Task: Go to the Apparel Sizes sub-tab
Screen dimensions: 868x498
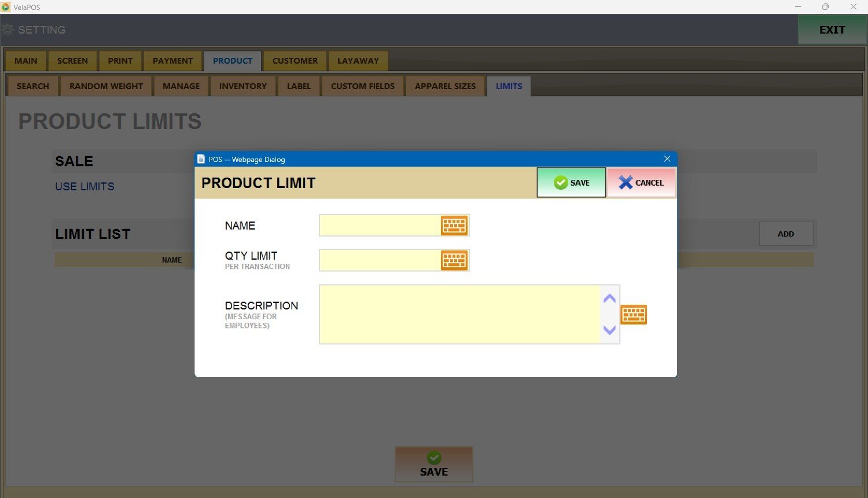Action: pos(445,86)
